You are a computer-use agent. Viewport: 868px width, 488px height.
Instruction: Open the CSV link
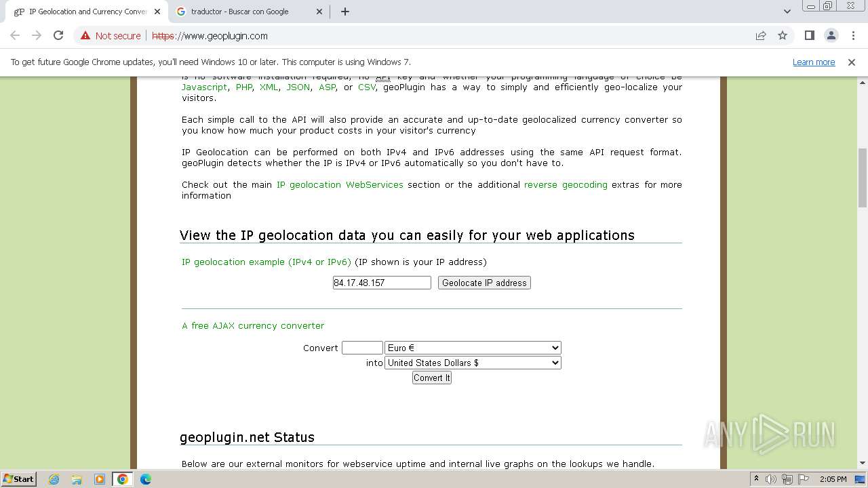tap(366, 87)
